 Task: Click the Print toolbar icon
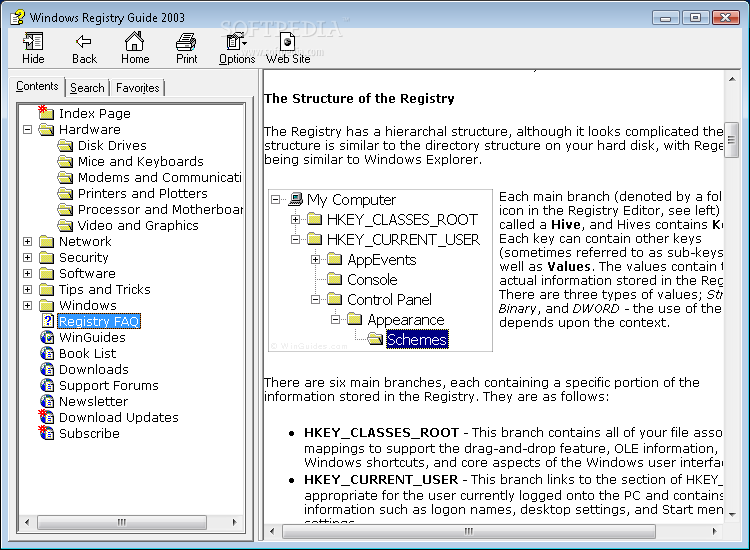[186, 42]
